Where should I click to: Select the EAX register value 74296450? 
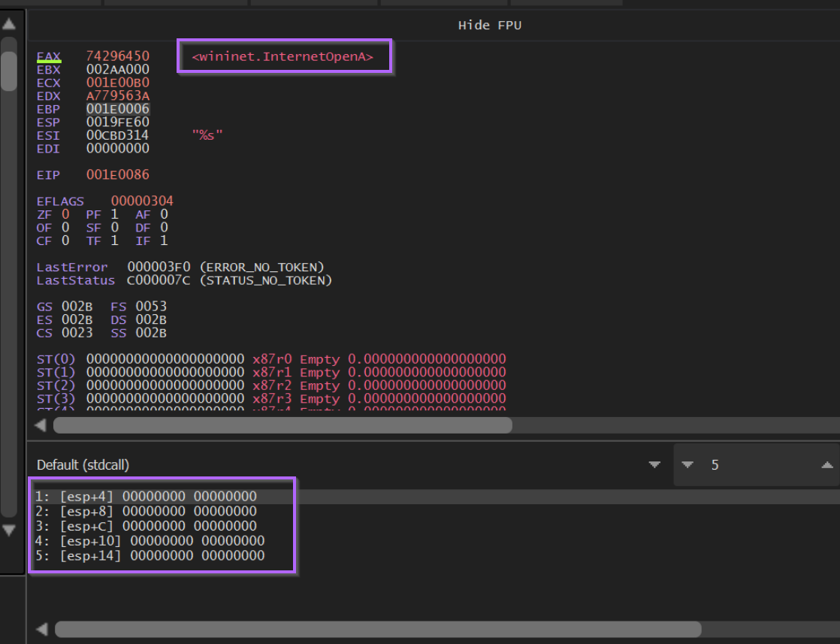(117, 56)
